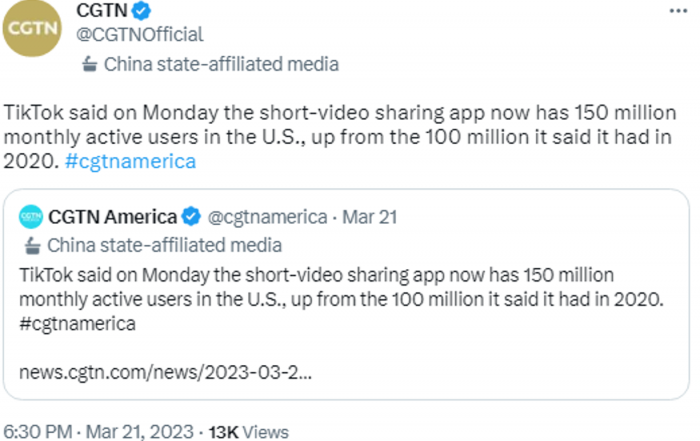Viewport: 700px width, 441px height.
Task: Click the CGTN America verified badge
Action: (192, 216)
